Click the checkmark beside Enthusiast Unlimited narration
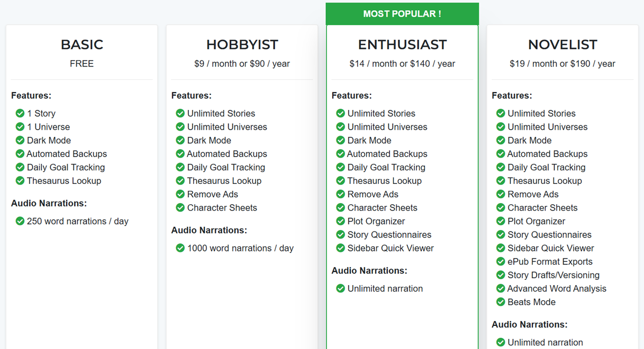This screenshot has height=349, width=644. pos(340,288)
